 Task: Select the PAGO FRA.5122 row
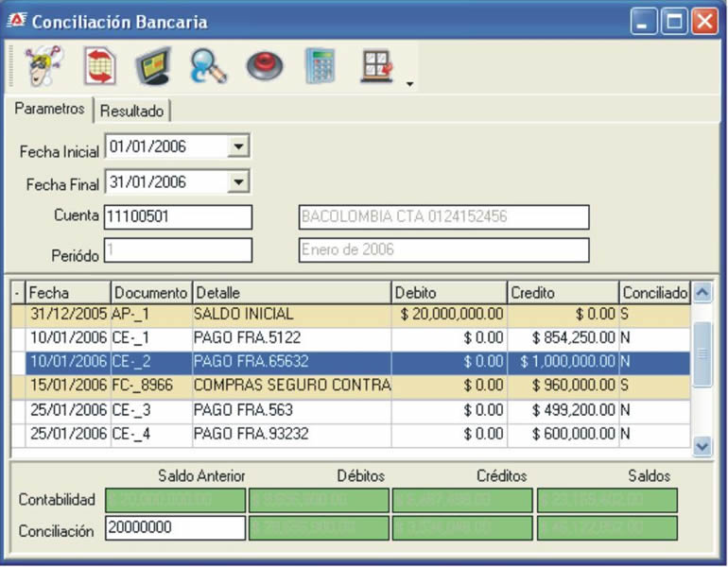pyautogui.click(x=351, y=337)
